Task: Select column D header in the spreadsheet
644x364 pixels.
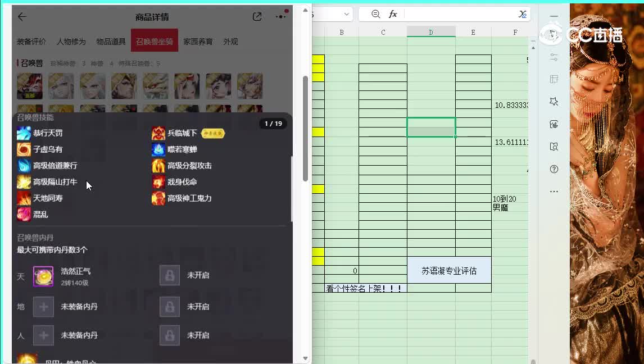Action: (431, 32)
